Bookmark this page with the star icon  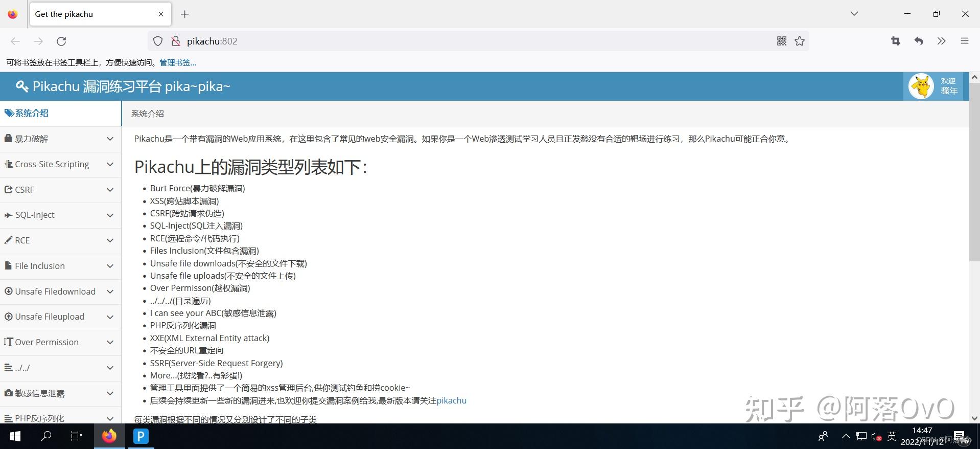click(800, 41)
